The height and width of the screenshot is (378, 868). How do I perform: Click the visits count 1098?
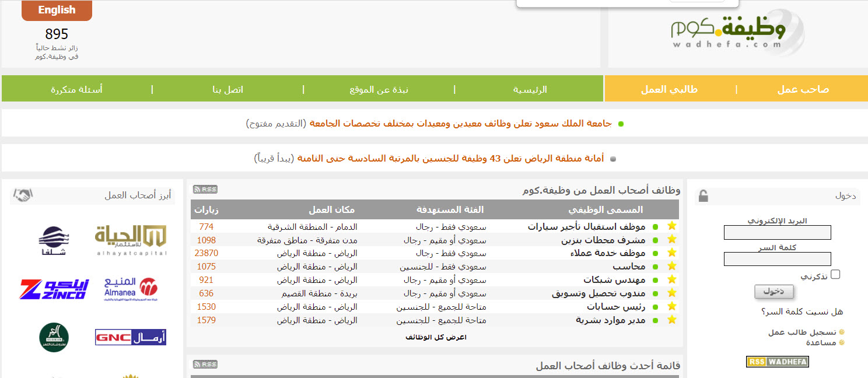[206, 240]
